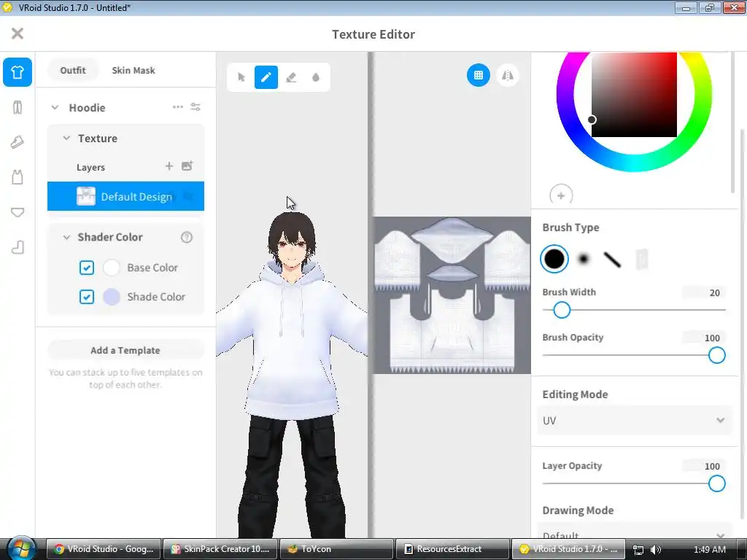Click the VRoid Studio 1.7.0 taskbar button
Image resolution: width=747 pixels, height=560 pixels.
pyautogui.click(x=568, y=549)
